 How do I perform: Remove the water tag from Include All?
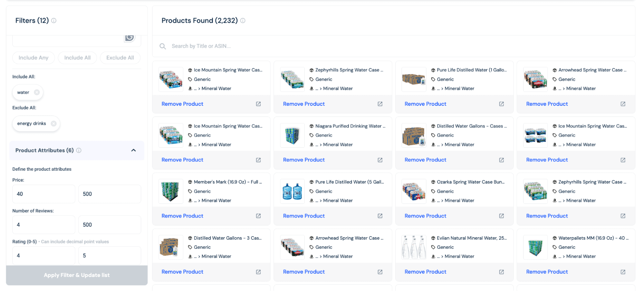pos(37,92)
